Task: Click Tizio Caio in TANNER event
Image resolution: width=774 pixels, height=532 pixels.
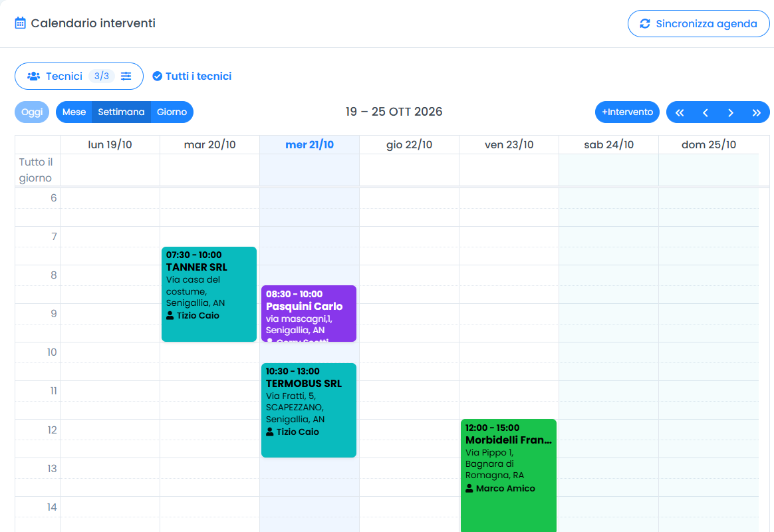Action: click(x=198, y=315)
